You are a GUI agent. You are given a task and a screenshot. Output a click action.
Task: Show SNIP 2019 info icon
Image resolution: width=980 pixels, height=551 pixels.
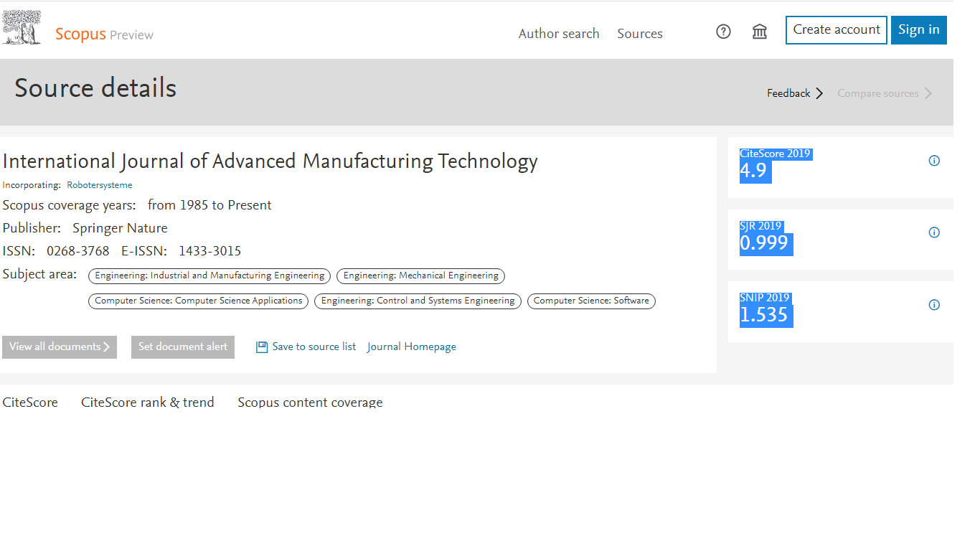[x=934, y=305]
